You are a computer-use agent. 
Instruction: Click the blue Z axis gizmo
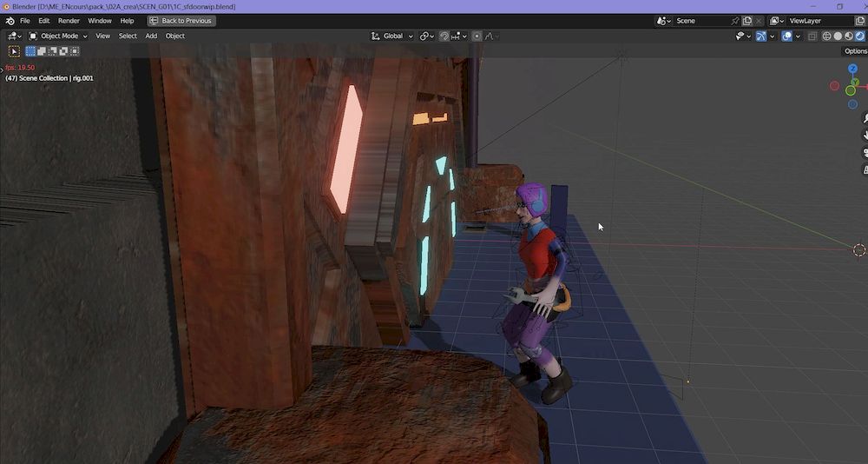pyautogui.click(x=852, y=69)
